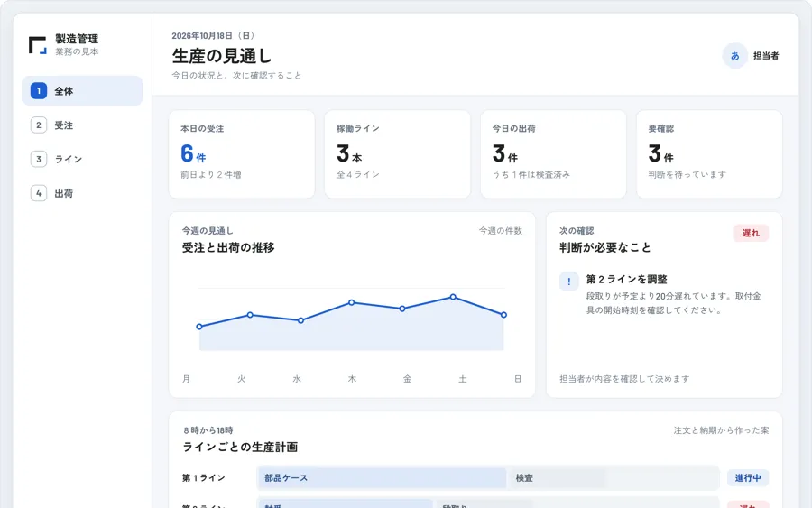Click the 製造管理 logo icon
Screen dimensions: 812x508
(38, 45)
